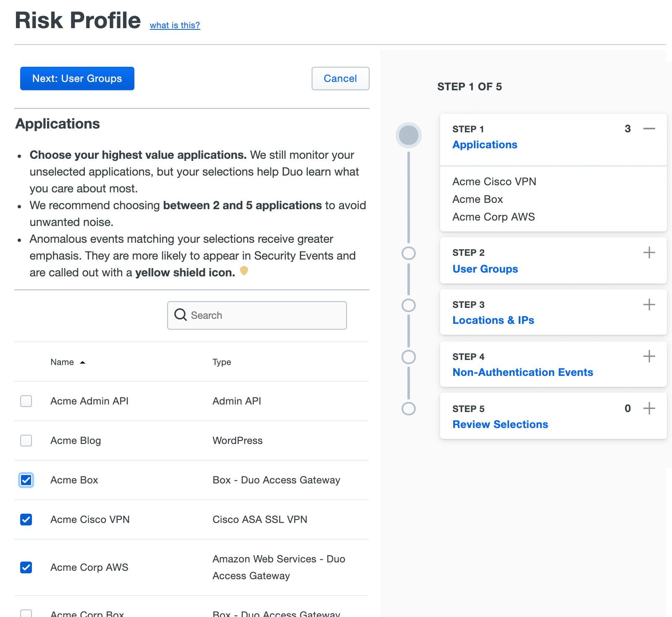Uncheck the Acme Corp AWS checkbox
The width and height of the screenshot is (672, 617).
tap(26, 567)
